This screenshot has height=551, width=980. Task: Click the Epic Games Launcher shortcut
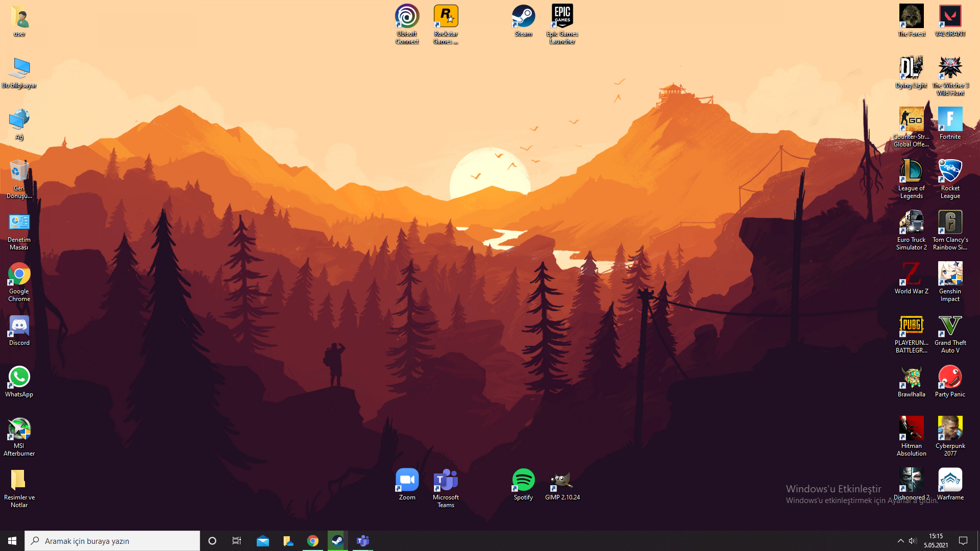click(562, 17)
